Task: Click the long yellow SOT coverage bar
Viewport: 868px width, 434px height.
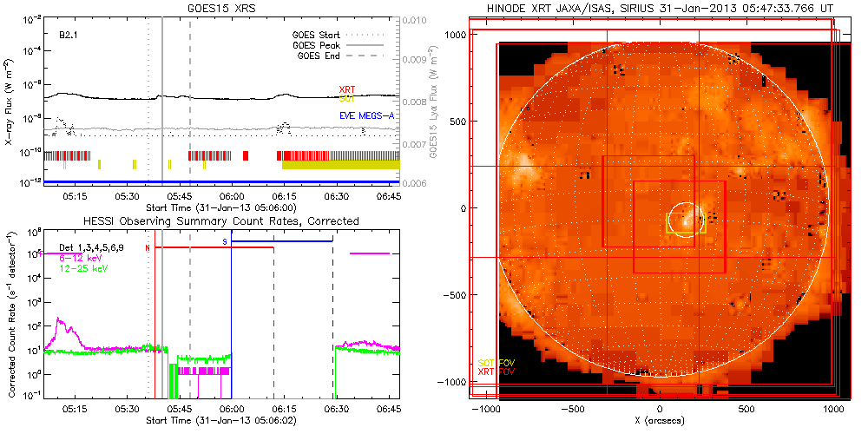Action: 340,164
